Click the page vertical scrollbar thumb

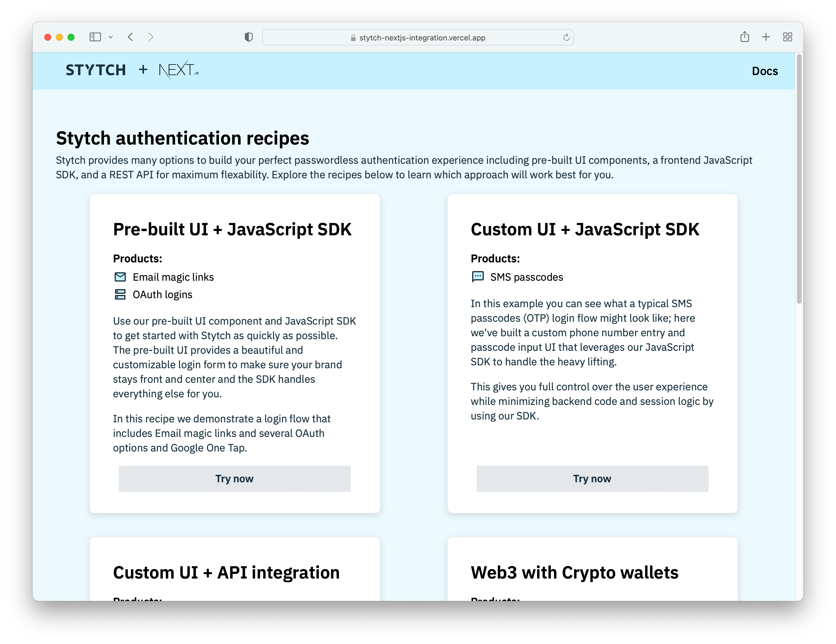(x=799, y=179)
